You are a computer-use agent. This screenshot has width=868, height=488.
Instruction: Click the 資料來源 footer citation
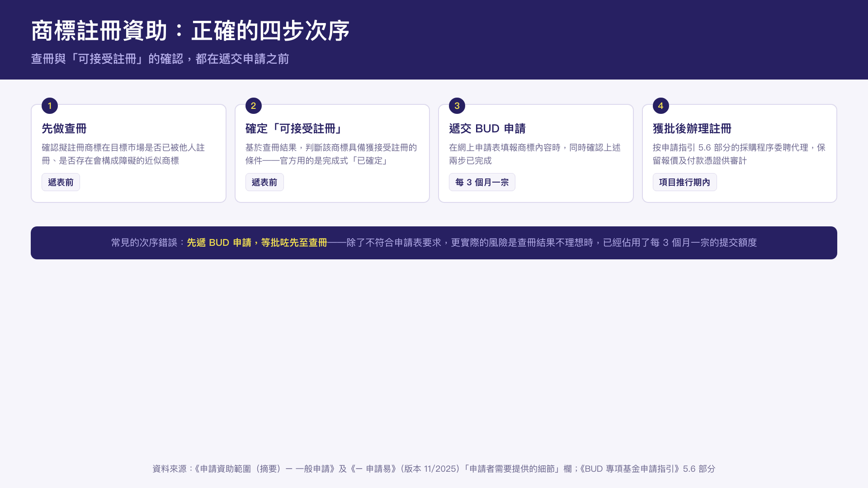tap(434, 469)
